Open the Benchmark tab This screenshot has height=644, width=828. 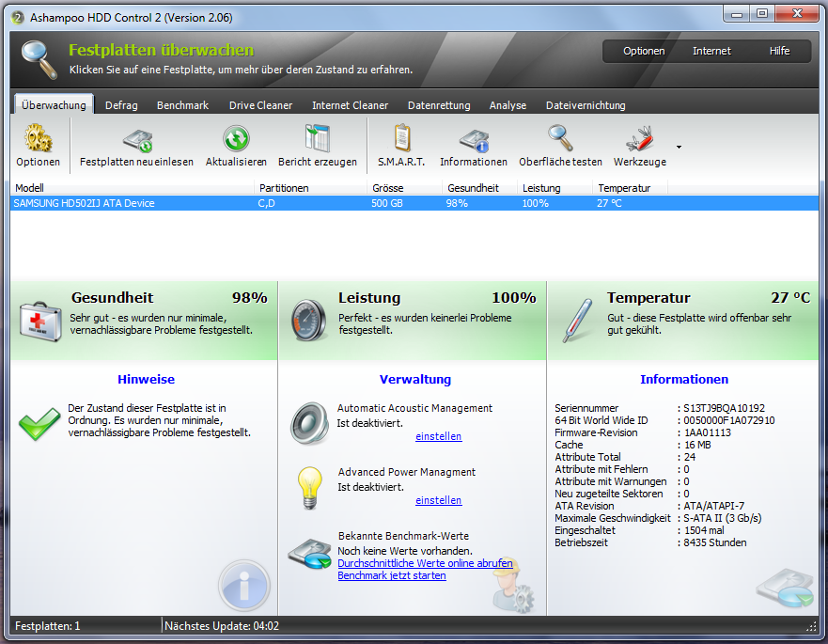pyautogui.click(x=182, y=105)
